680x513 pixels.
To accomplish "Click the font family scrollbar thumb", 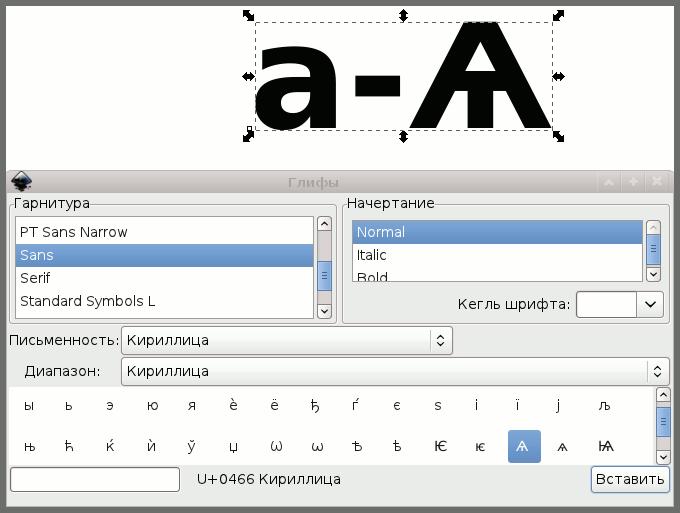I will point(324,276).
